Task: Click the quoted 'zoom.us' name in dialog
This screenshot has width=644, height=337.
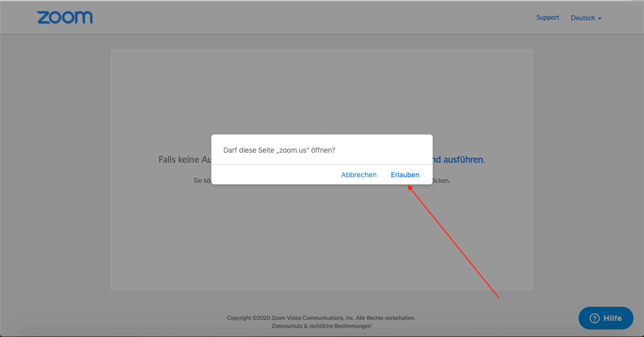Action: (x=293, y=150)
